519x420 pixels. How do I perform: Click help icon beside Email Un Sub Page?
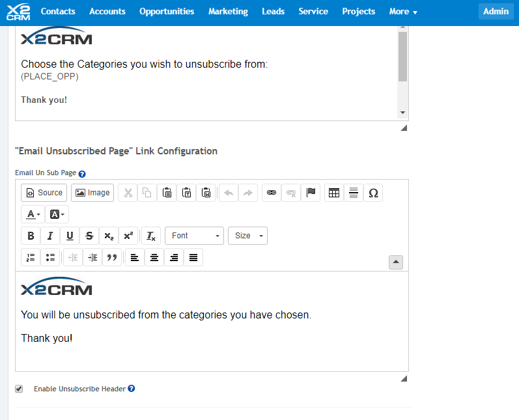click(x=82, y=174)
